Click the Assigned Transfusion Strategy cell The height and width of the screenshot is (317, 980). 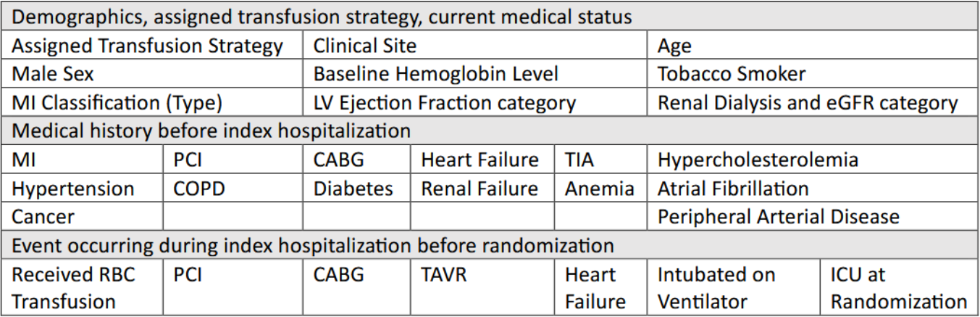(153, 46)
